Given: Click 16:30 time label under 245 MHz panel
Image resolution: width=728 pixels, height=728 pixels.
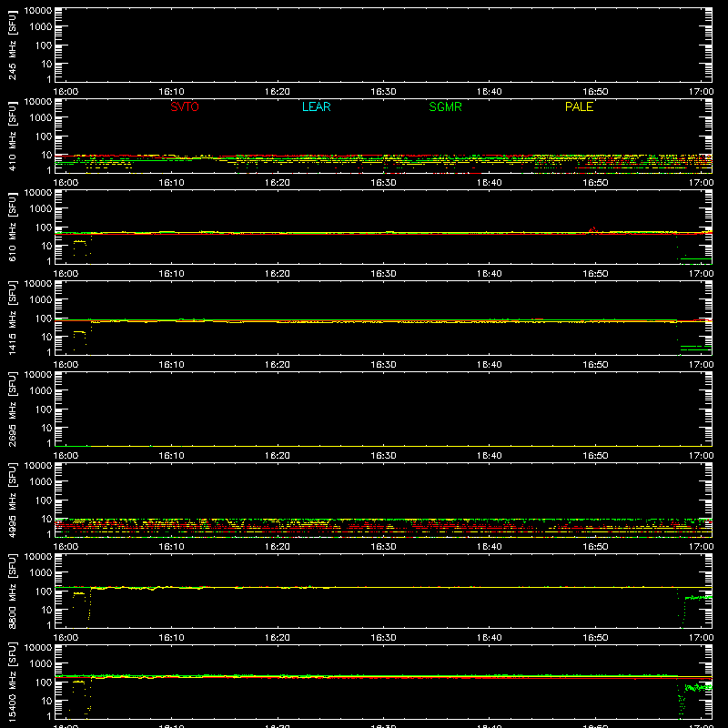Looking at the screenshot, I should pos(383,92).
